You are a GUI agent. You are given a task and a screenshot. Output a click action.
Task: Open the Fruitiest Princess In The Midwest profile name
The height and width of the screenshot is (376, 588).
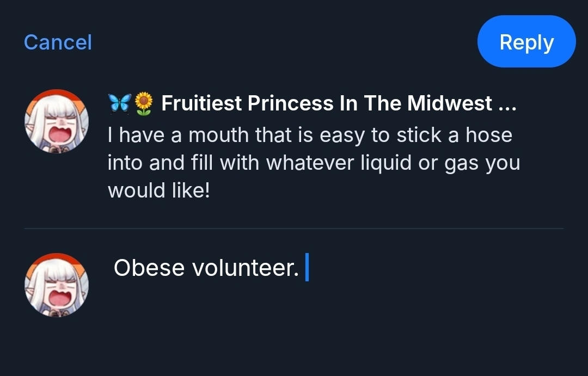[x=327, y=103]
